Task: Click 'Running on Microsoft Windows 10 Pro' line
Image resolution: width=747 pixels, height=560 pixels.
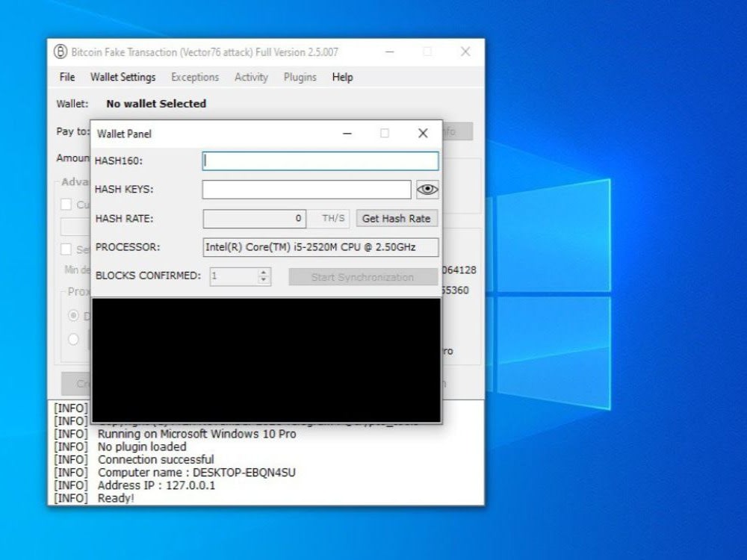Action: click(196, 434)
